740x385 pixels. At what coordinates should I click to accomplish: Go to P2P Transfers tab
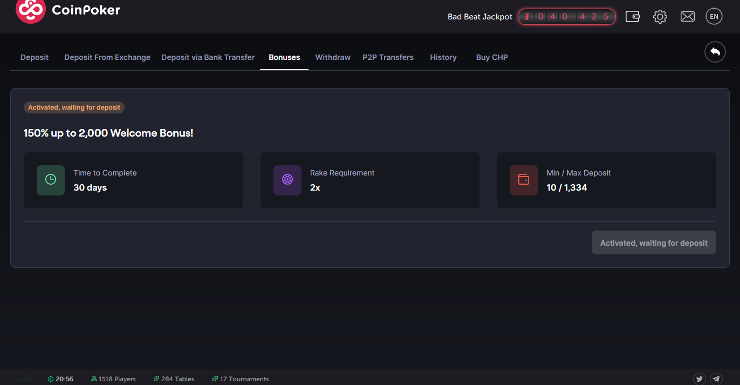388,57
